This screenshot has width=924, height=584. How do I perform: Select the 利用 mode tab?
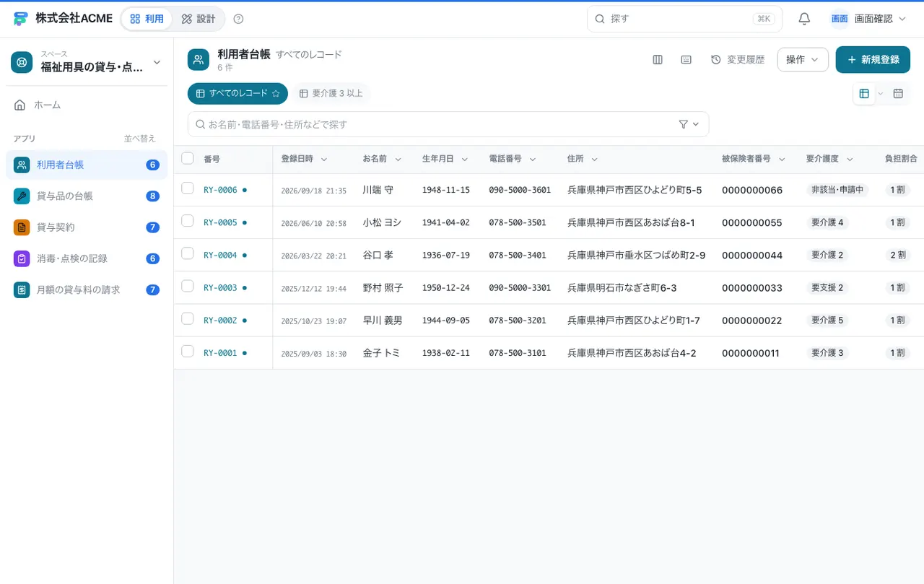pyautogui.click(x=147, y=19)
